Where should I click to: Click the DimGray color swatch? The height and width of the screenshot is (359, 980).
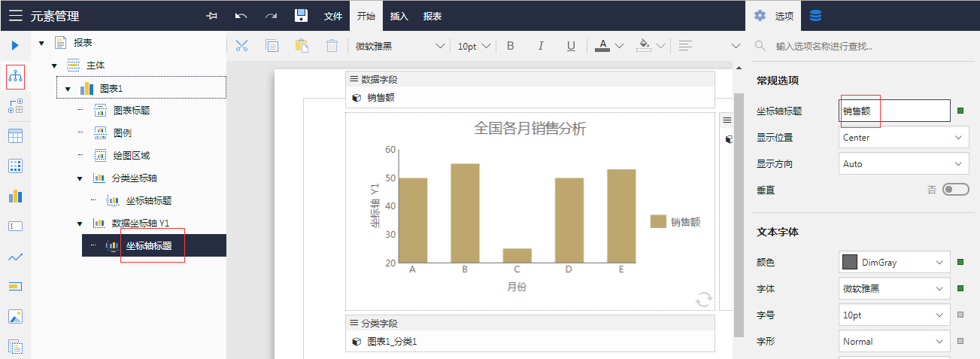tap(850, 263)
